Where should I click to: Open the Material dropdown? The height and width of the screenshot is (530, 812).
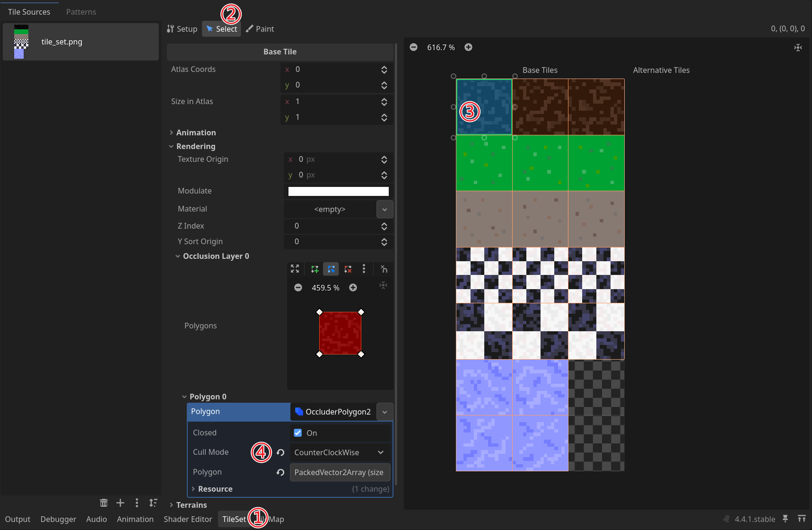point(384,209)
